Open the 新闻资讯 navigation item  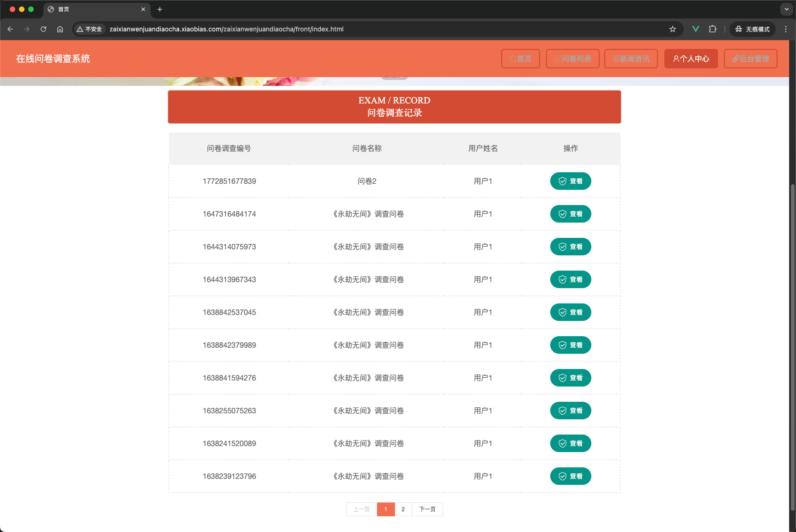coord(631,59)
